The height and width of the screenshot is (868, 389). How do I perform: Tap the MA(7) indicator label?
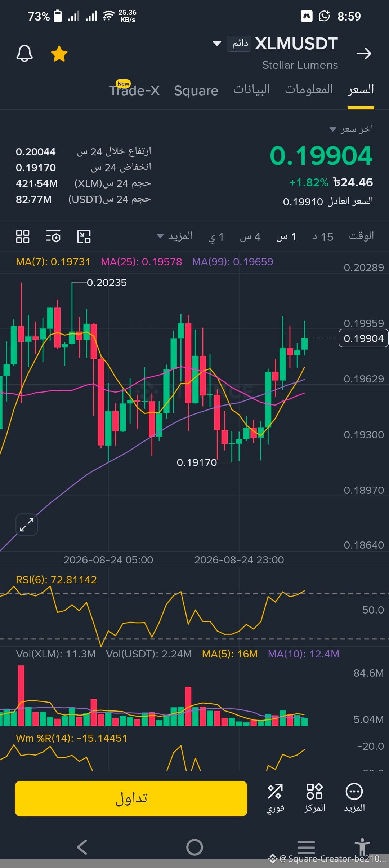pos(53,262)
